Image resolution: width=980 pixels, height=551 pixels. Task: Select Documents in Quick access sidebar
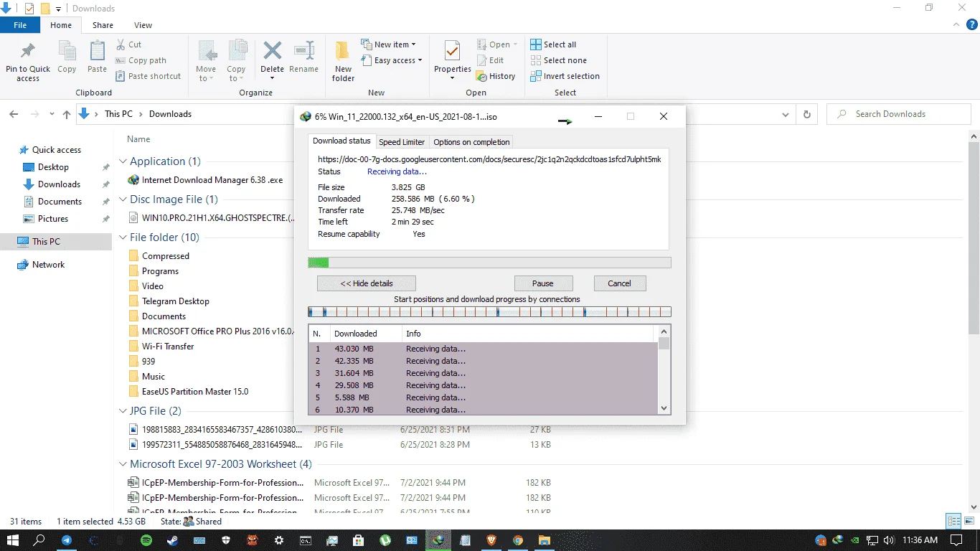(60, 202)
